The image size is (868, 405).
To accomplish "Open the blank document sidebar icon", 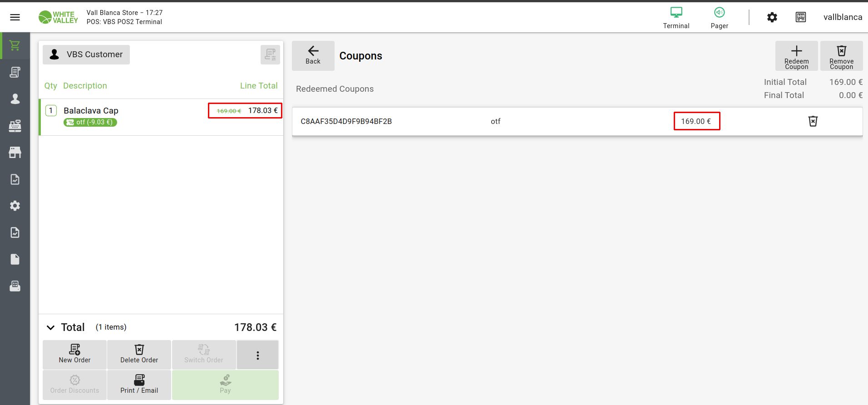I will [x=15, y=259].
